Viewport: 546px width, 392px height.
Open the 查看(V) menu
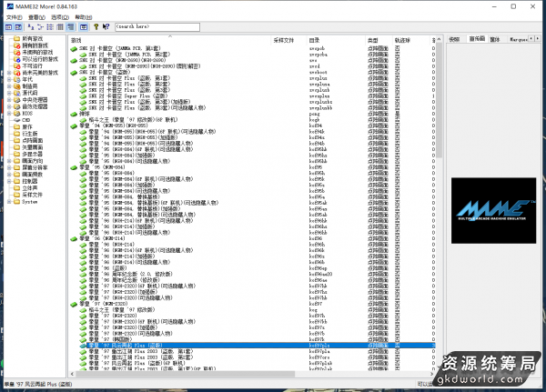click(x=36, y=17)
